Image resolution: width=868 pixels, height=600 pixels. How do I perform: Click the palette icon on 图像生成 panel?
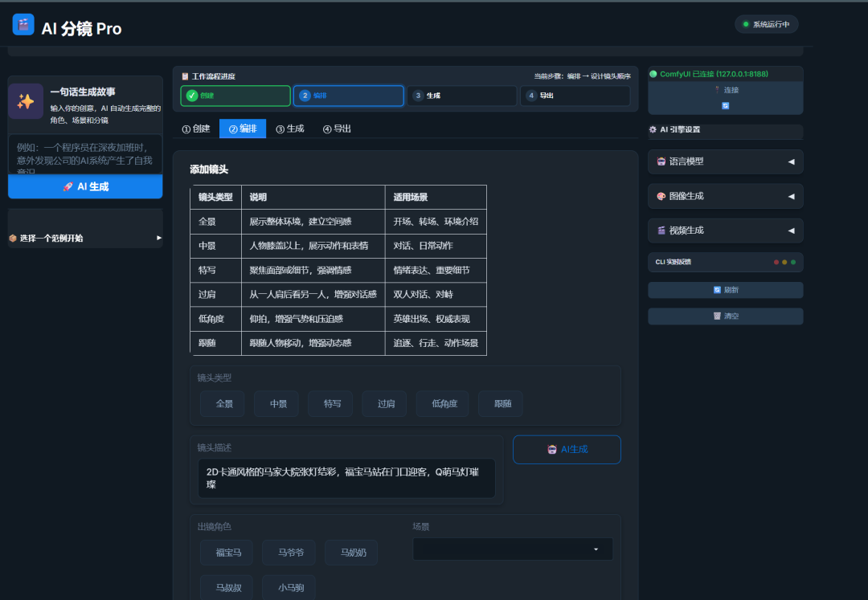coord(659,195)
